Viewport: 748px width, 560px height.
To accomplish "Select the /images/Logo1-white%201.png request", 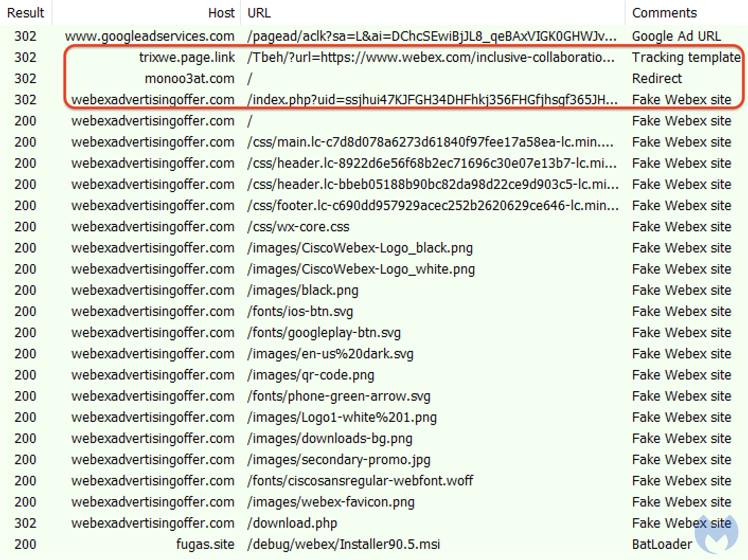I will click(342, 417).
